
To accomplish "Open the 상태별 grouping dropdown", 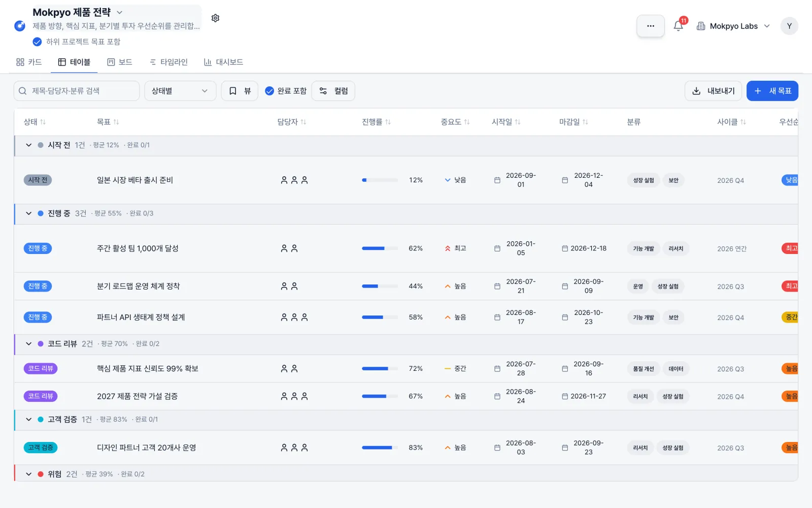I will pos(180,91).
